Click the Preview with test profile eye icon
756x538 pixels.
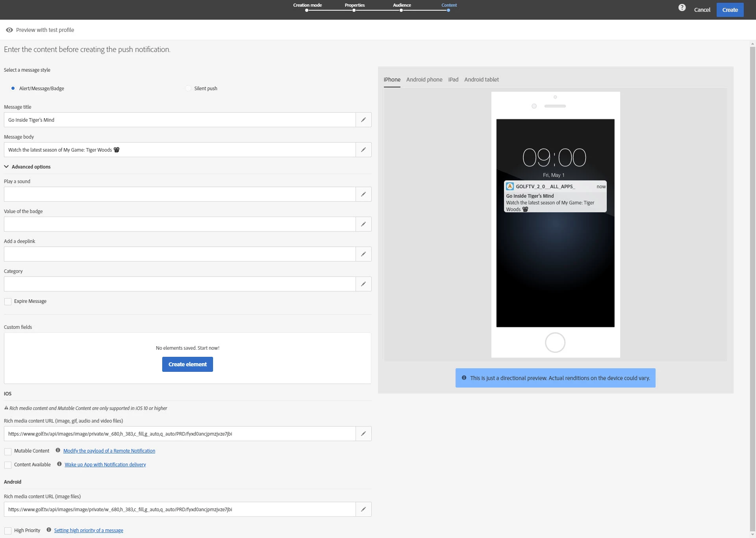[9, 30]
